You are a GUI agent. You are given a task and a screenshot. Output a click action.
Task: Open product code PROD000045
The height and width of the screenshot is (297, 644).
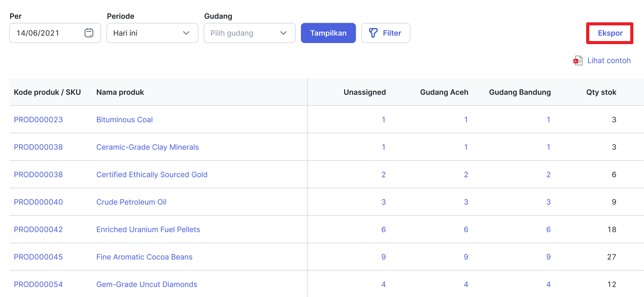[39, 257]
